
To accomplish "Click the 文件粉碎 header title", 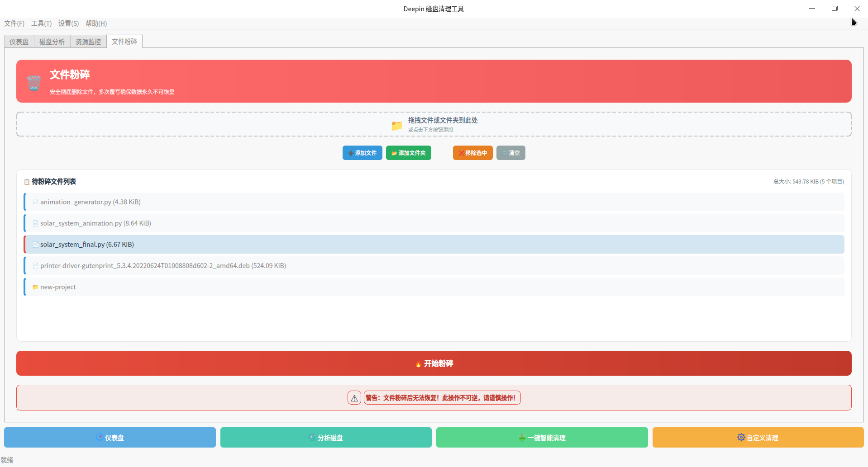I will click(70, 75).
